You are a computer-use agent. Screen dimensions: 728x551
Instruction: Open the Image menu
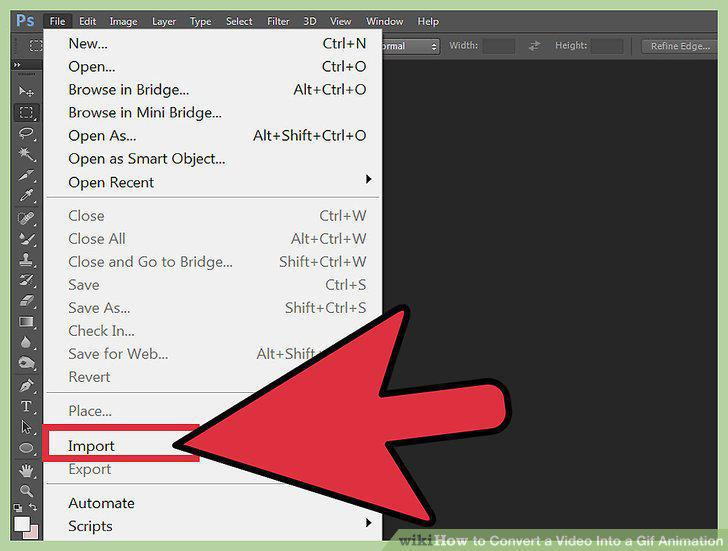click(x=124, y=21)
